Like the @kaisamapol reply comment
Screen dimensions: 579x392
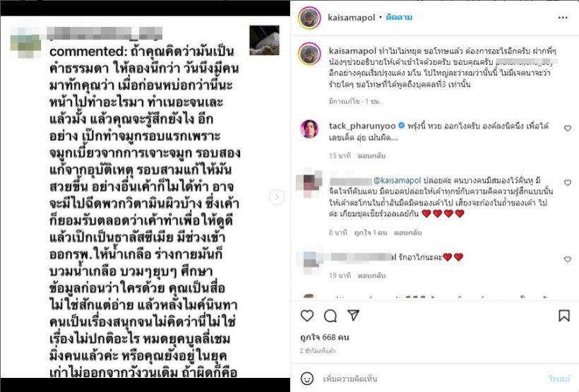point(568,182)
